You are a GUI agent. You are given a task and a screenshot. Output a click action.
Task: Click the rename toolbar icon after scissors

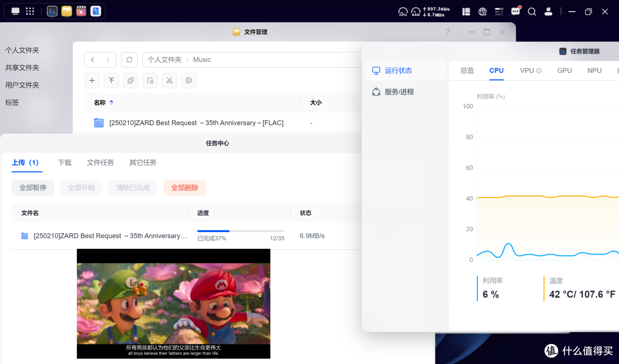click(x=189, y=80)
